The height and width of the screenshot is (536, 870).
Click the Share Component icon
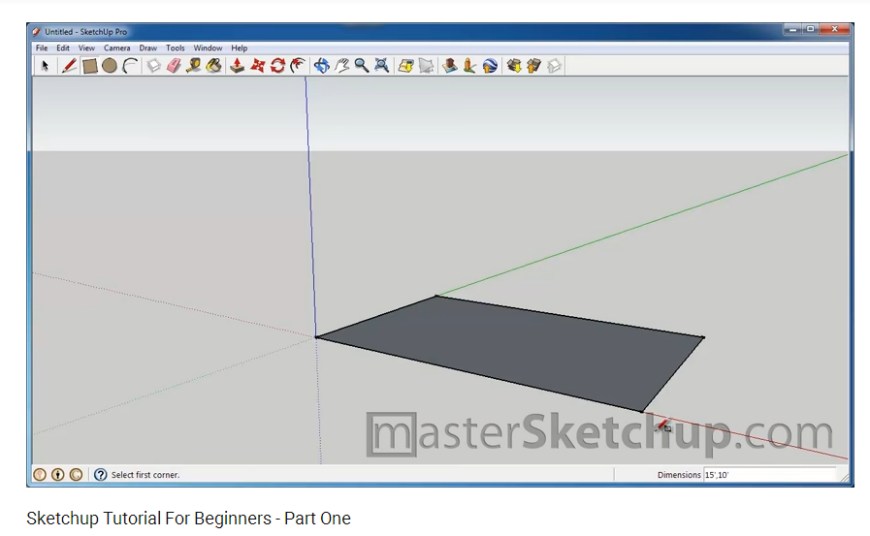(554, 66)
